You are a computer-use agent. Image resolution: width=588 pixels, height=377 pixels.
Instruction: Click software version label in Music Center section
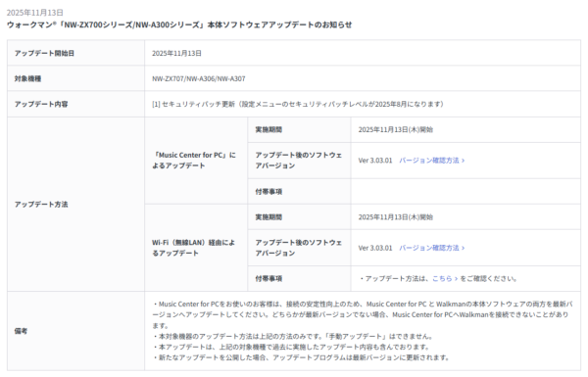(x=299, y=161)
